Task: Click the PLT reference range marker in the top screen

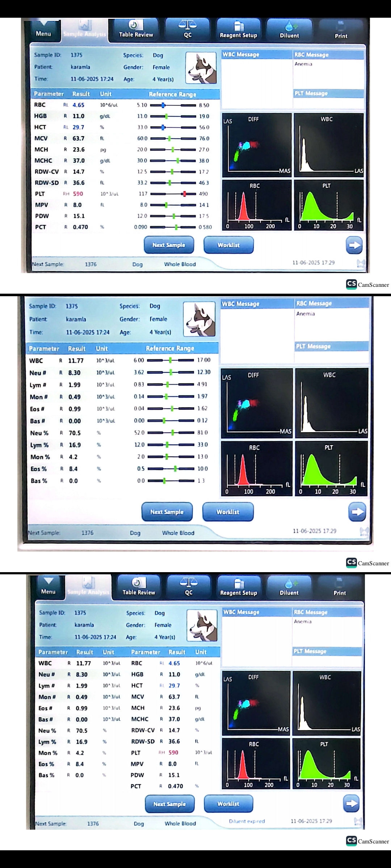Action: point(184,194)
